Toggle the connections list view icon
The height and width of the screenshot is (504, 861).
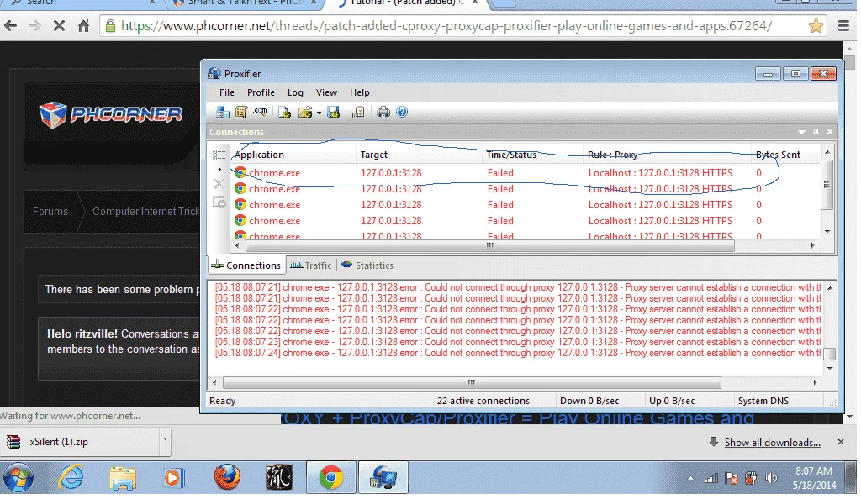[219, 155]
